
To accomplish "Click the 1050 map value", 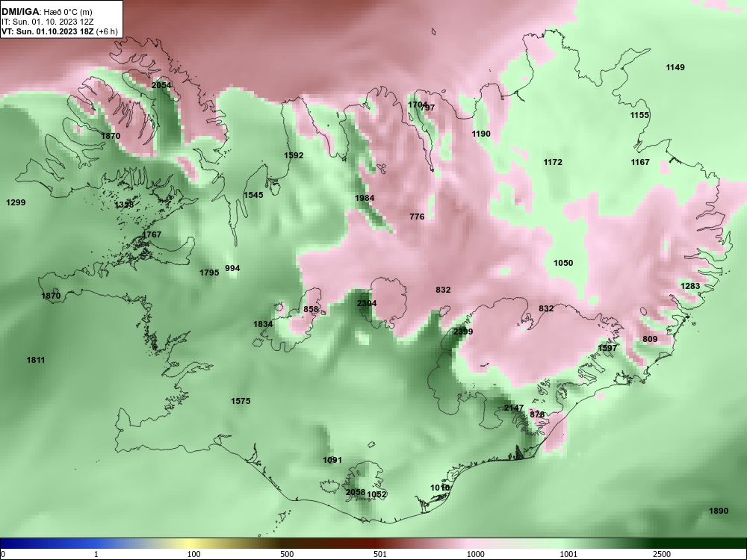I will tap(563, 264).
